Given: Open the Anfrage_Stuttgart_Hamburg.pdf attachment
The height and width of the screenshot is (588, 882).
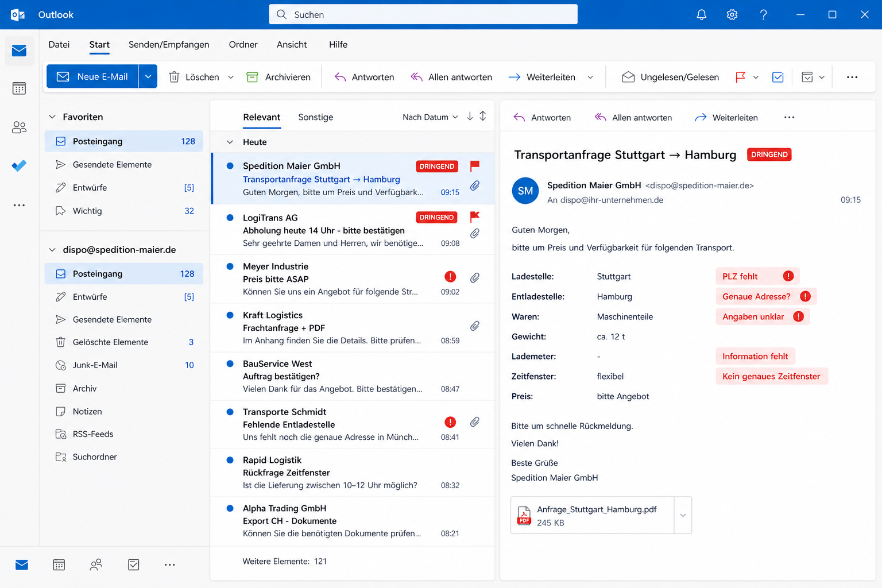Looking at the screenshot, I should pyautogui.click(x=592, y=515).
